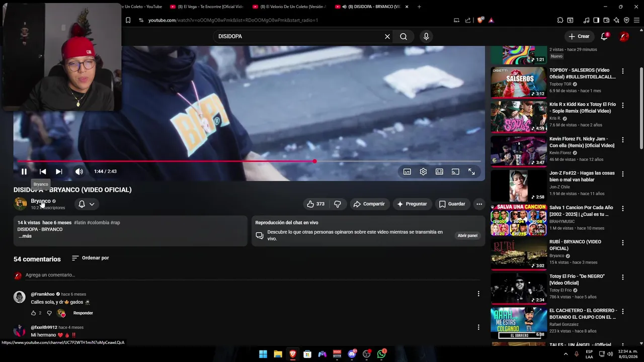This screenshot has width=644, height=362.
Task: Cast the video to a TV
Action: tap(455, 171)
